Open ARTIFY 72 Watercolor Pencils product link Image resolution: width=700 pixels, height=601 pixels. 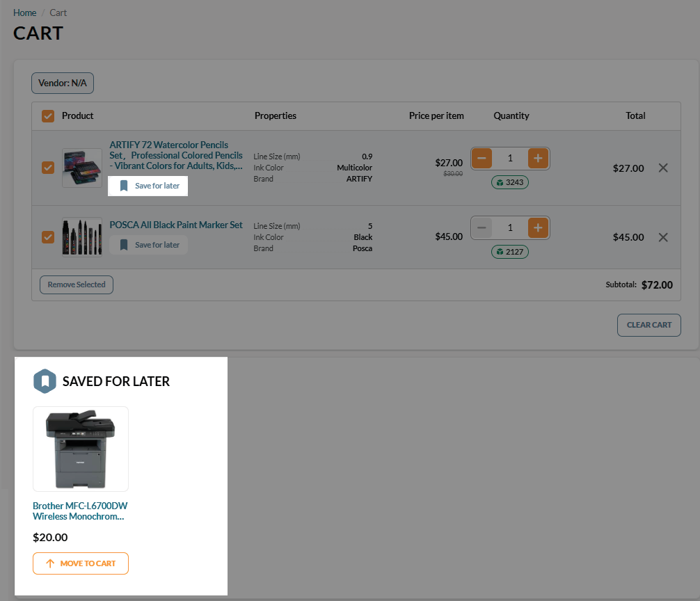(176, 155)
